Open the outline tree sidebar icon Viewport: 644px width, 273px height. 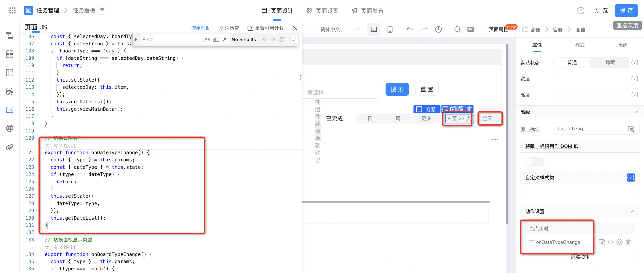pyautogui.click(x=9, y=35)
